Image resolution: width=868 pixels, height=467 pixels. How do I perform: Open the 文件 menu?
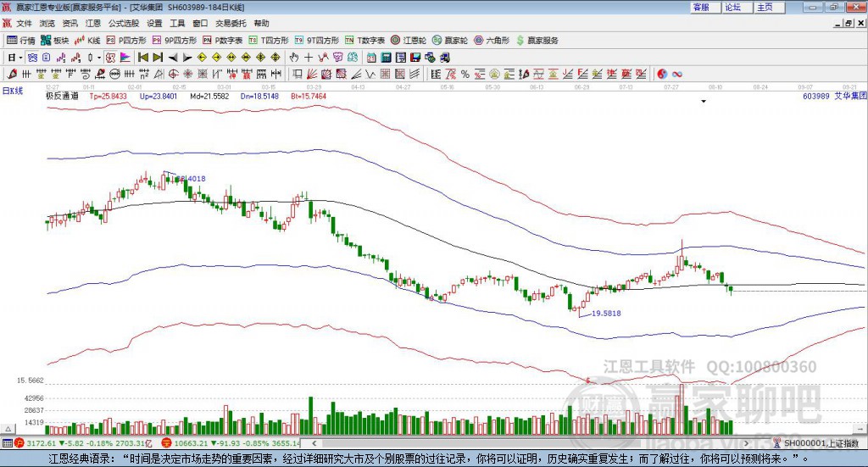[x=24, y=23]
